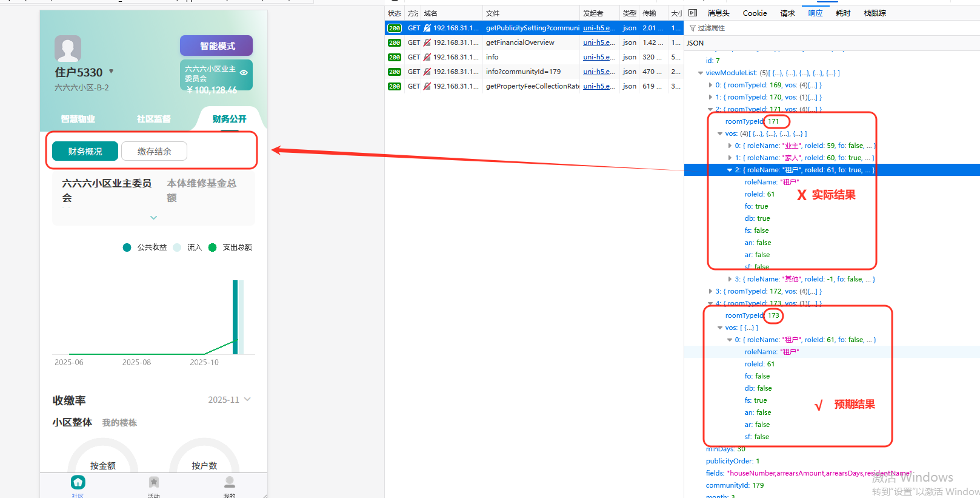Screen dimensions: 980x498
Task: Open the 住户5330 dropdown arrow
Action: [111, 72]
